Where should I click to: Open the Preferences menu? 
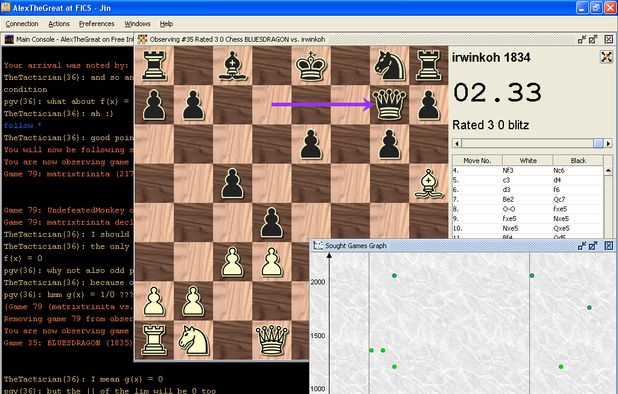click(x=97, y=24)
